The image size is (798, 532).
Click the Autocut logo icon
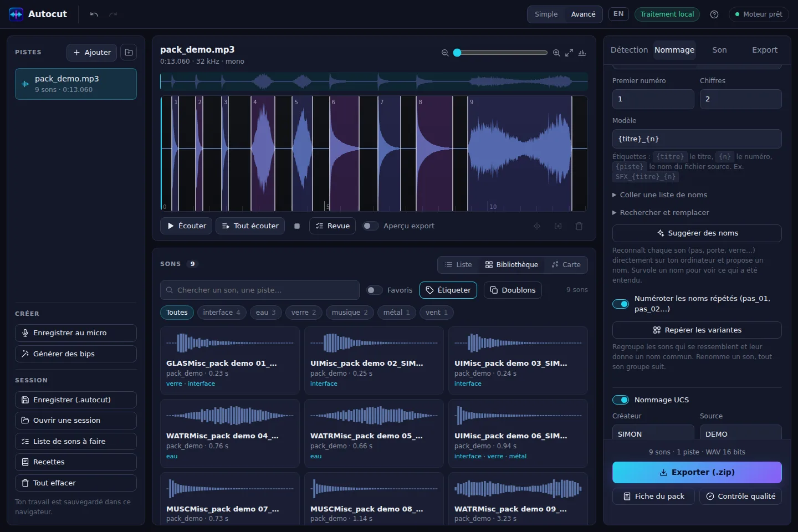(x=16, y=14)
